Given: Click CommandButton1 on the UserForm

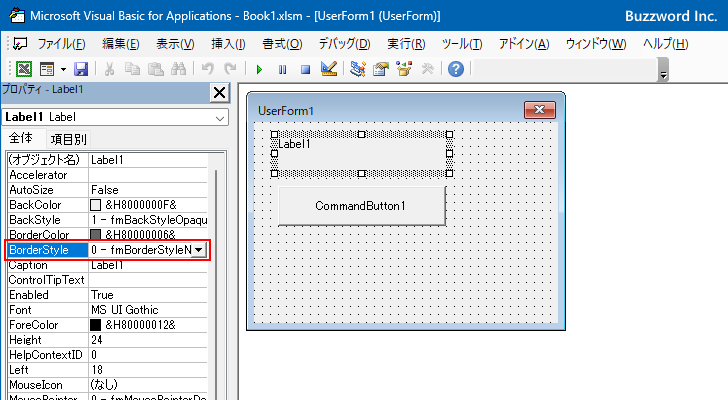Looking at the screenshot, I should (x=362, y=206).
